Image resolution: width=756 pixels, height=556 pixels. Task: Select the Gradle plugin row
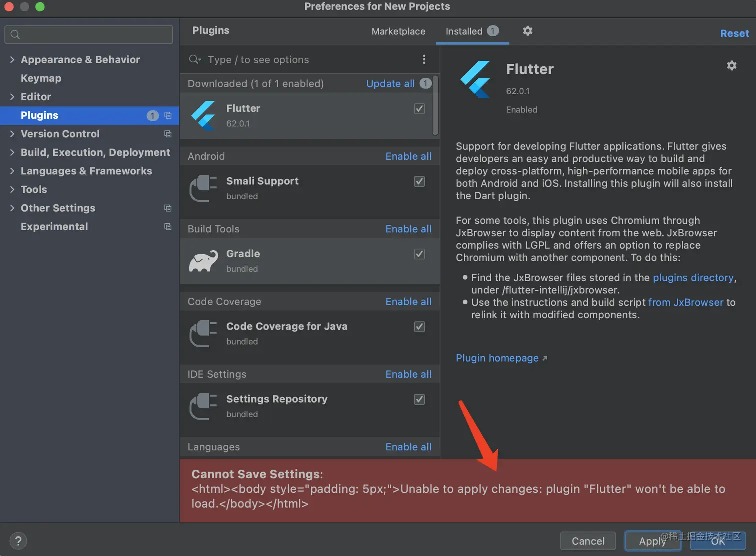tap(310, 261)
